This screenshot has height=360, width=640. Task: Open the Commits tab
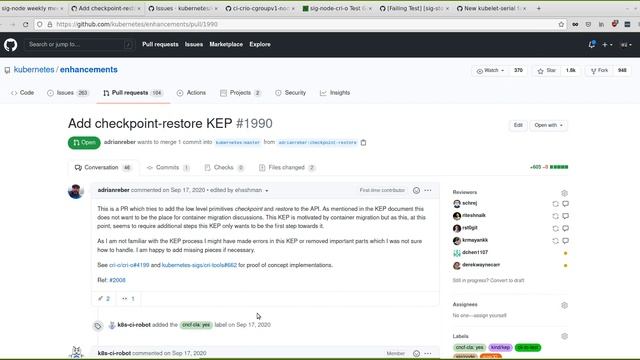point(168,168)
